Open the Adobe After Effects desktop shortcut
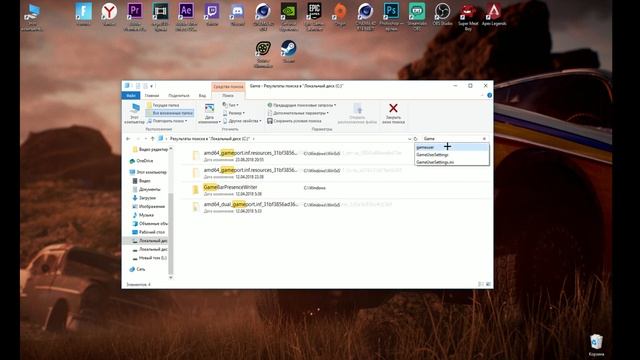The width and height of the screenshot is (640, 360). click(186, 12)
